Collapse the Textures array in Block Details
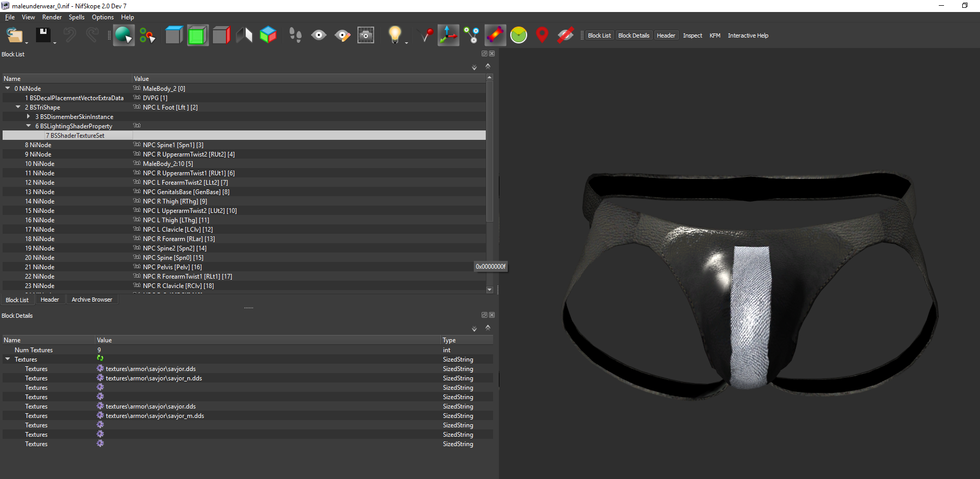The height and width of the screenshot is (479, 980). click(x=8, y=359)
